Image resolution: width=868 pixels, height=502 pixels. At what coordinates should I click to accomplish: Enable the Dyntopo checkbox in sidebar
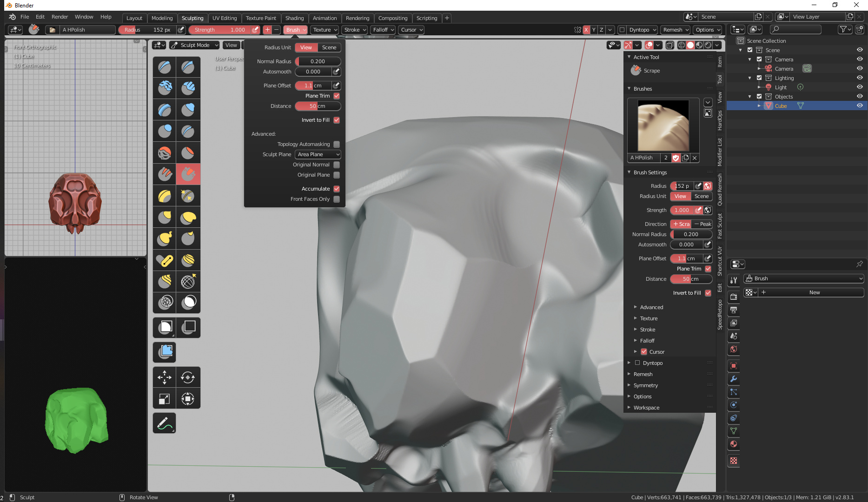pyautogui.click(x=637, y=363)
